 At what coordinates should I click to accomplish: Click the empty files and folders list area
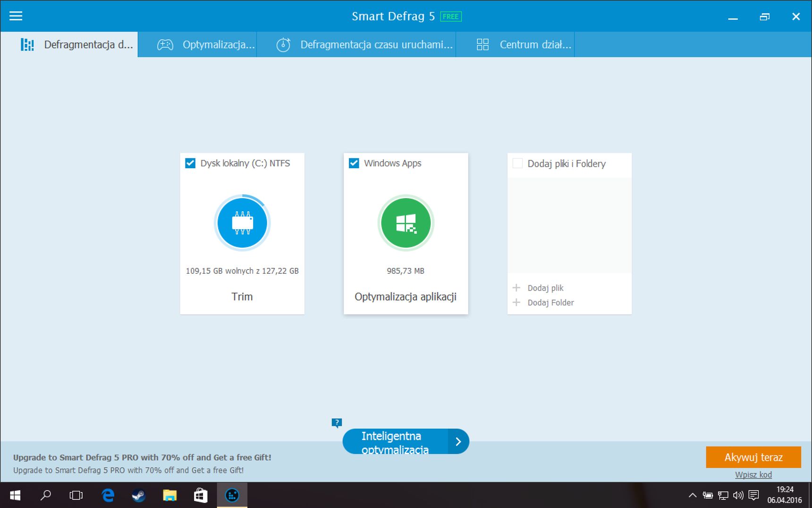(569, 225)
